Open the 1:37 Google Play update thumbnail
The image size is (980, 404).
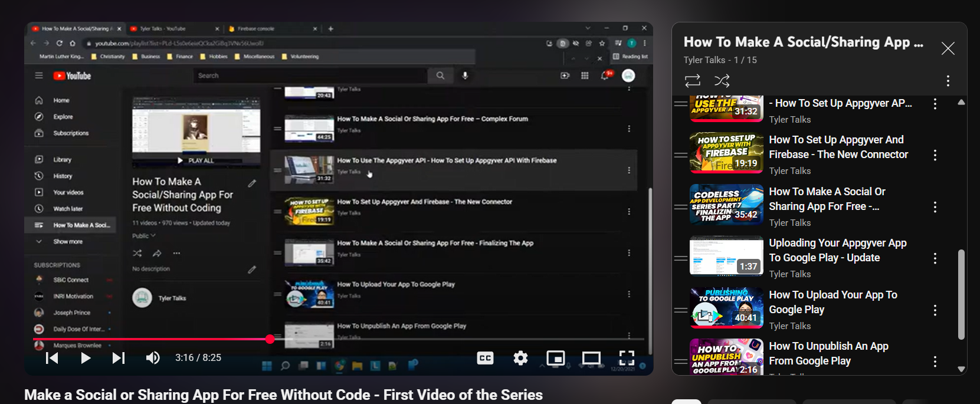726,256
